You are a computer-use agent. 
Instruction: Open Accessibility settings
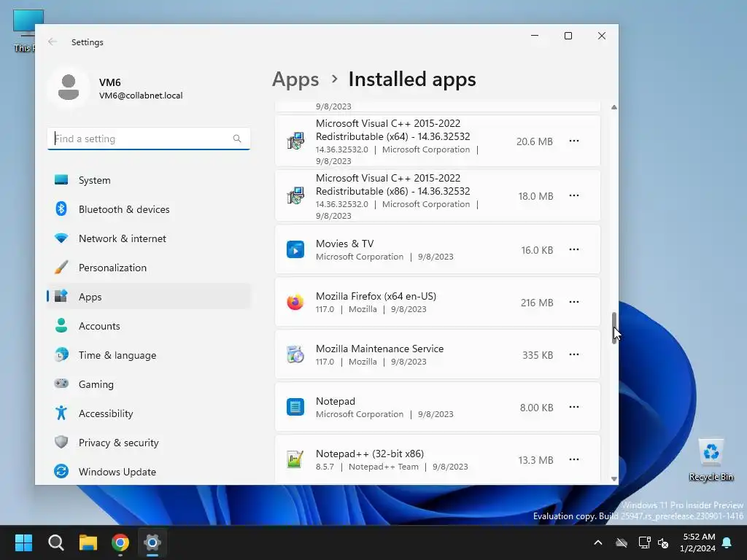point(148,413)
